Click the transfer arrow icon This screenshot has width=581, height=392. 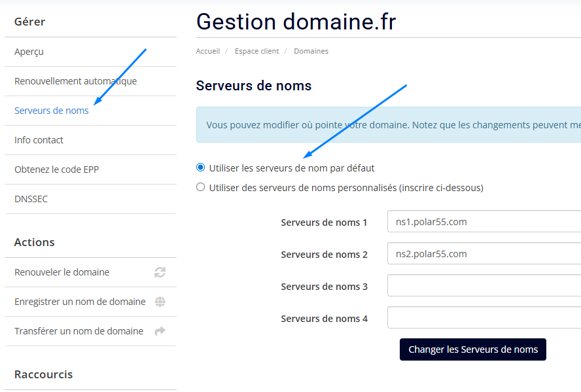160,331
